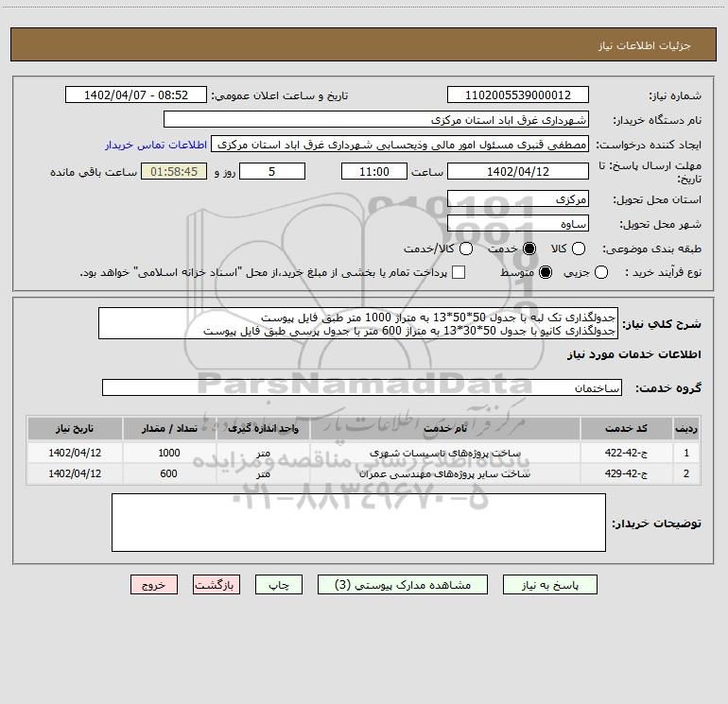Select the کالا radio button
The image size is (728, 704).
click(578, 249)
